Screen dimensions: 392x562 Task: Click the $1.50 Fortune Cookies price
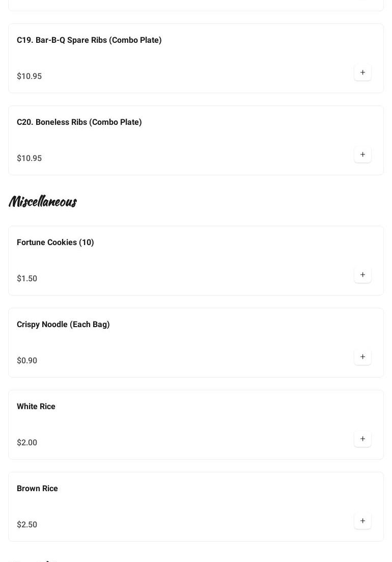[27, 279]
